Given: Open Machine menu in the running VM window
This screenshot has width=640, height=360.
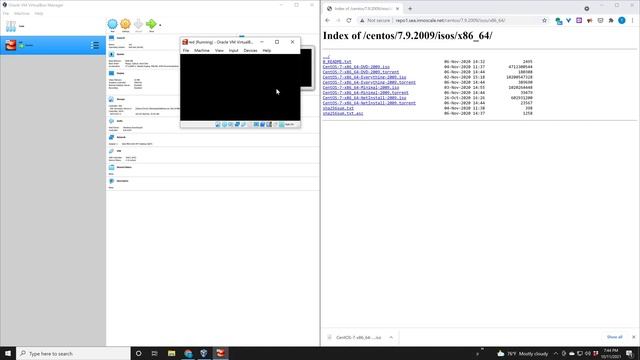Looking at the screenshot, I should click(x=202, y=51).
